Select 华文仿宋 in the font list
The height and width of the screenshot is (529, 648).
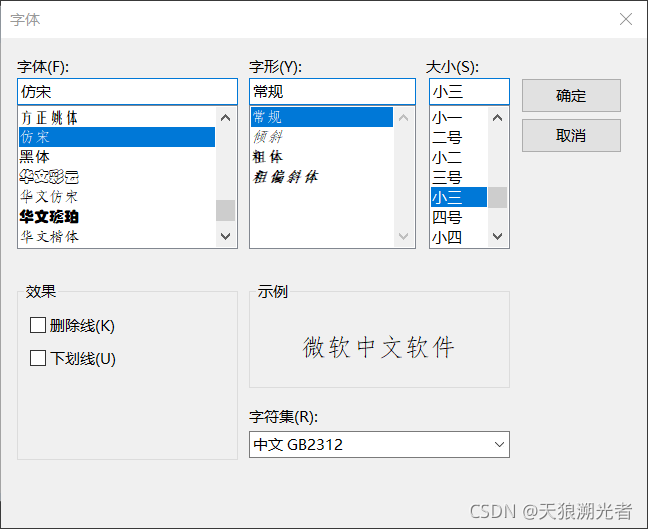[117, 197]
